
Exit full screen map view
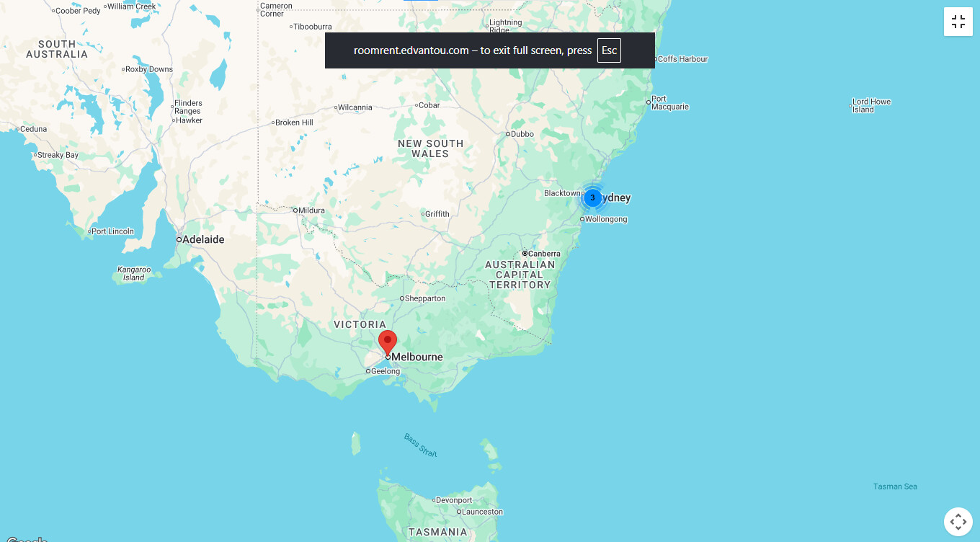pyautogui.click(x=958, y=22)
